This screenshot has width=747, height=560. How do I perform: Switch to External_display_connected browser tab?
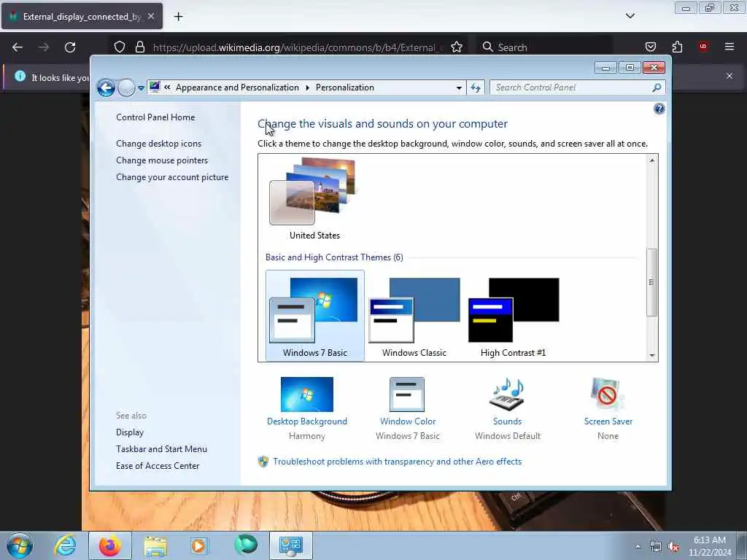coord(82,17)
